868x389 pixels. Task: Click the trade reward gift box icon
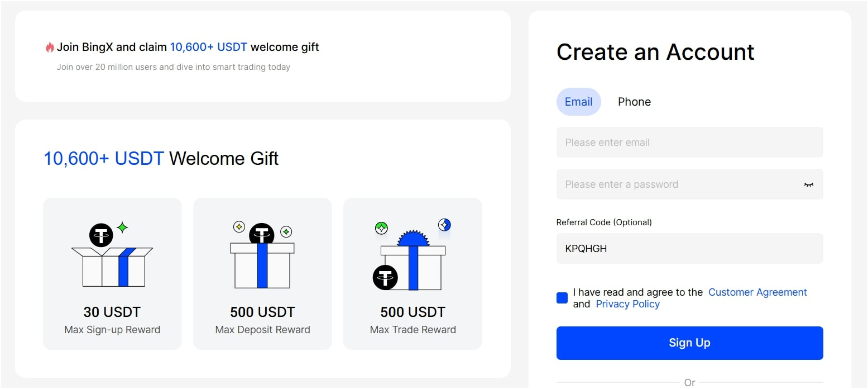(x=413, y=267)
